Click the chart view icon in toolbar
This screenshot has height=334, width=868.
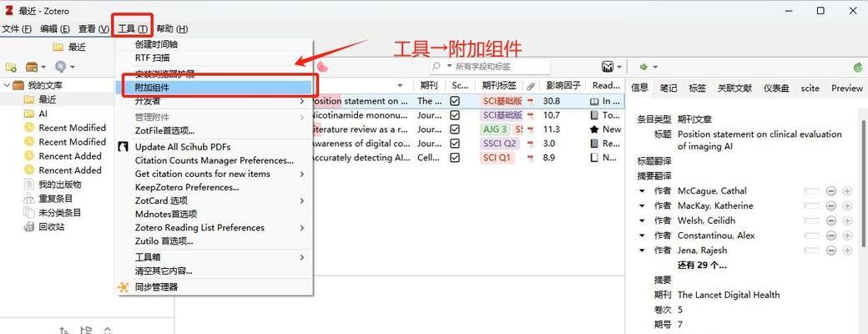pos(608,67)
